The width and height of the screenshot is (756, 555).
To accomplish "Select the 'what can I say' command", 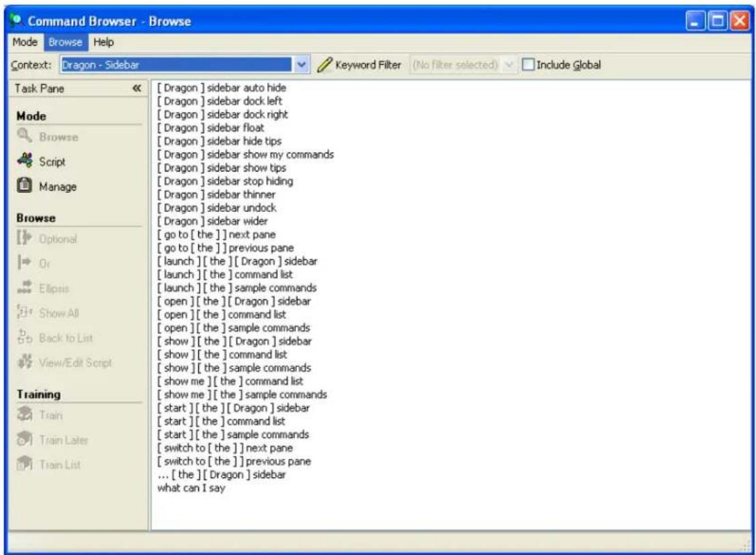I will pos(191,488).
